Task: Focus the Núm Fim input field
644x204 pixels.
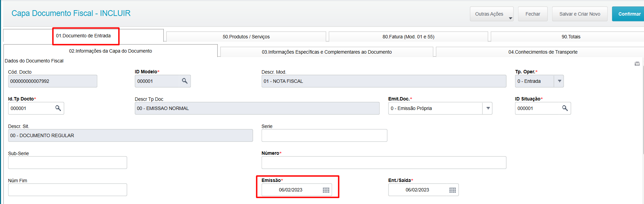Action: [x=67, y=190]
